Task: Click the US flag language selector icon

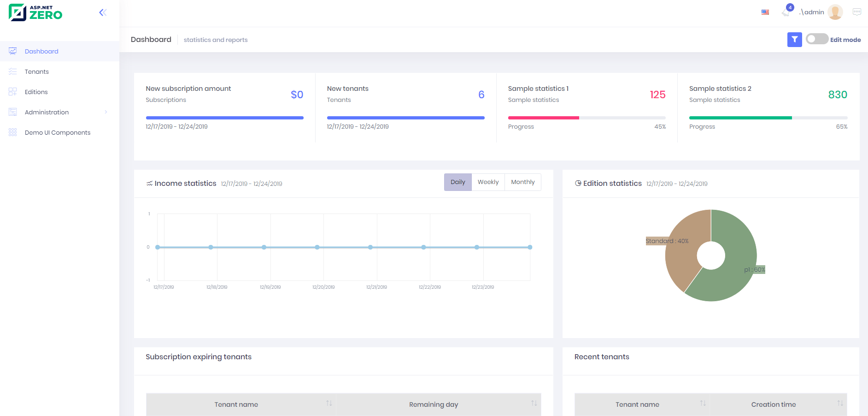Action: pyautogui.click(x=765, y=12)
